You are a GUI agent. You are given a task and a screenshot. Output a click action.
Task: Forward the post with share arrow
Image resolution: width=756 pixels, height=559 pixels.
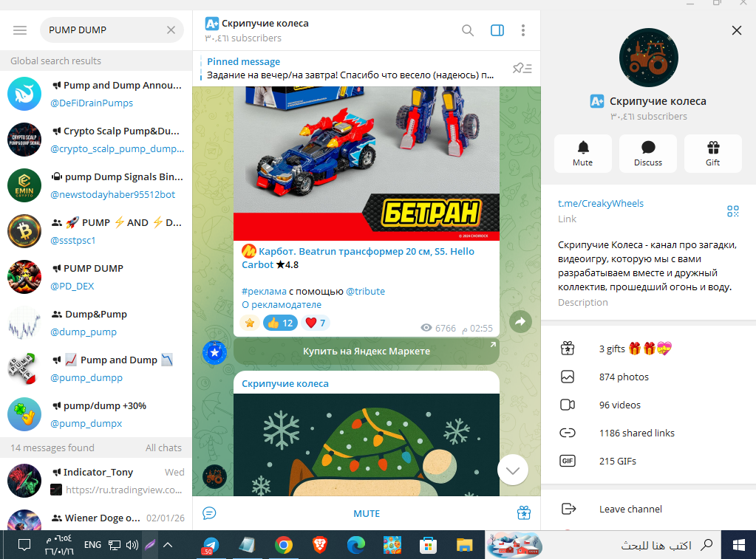point(520,321)
